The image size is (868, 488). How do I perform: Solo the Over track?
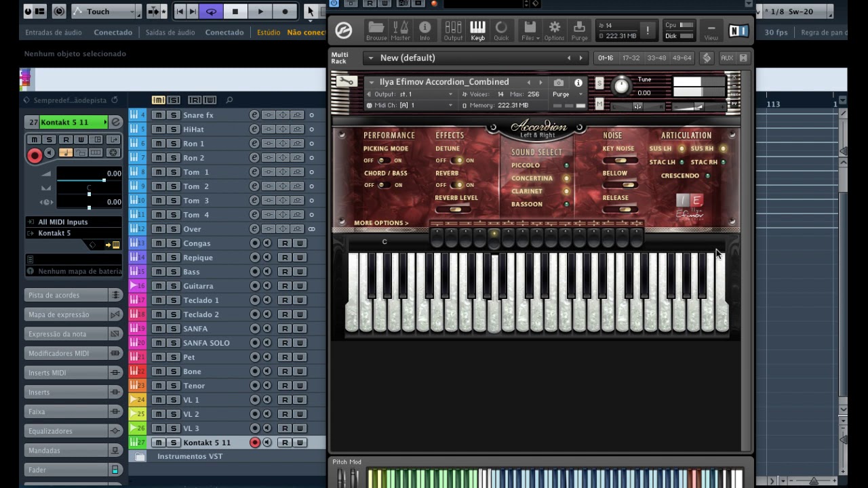click(174, 229)
